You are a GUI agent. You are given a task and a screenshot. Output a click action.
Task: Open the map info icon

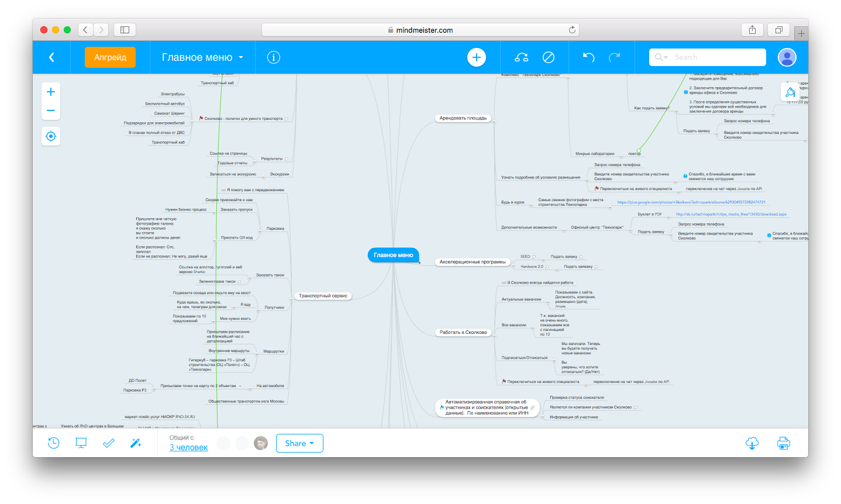point(274,57)
